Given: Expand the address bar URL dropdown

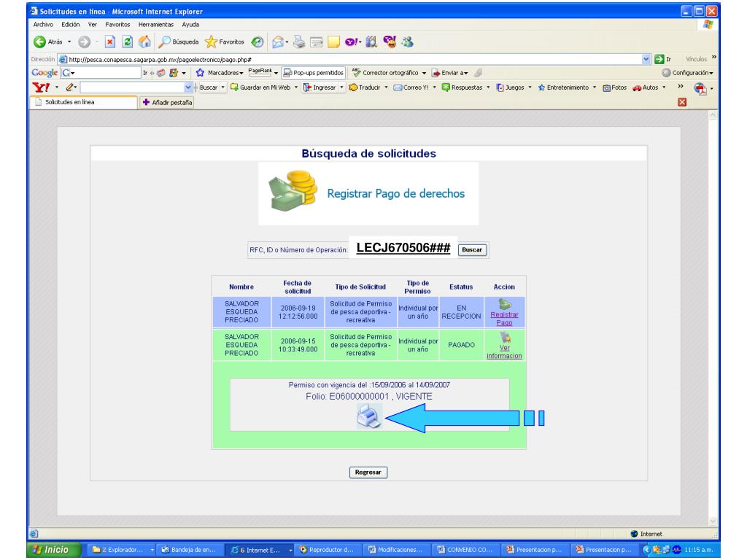Looking at the screenshot, I should (x=646, y=59).
